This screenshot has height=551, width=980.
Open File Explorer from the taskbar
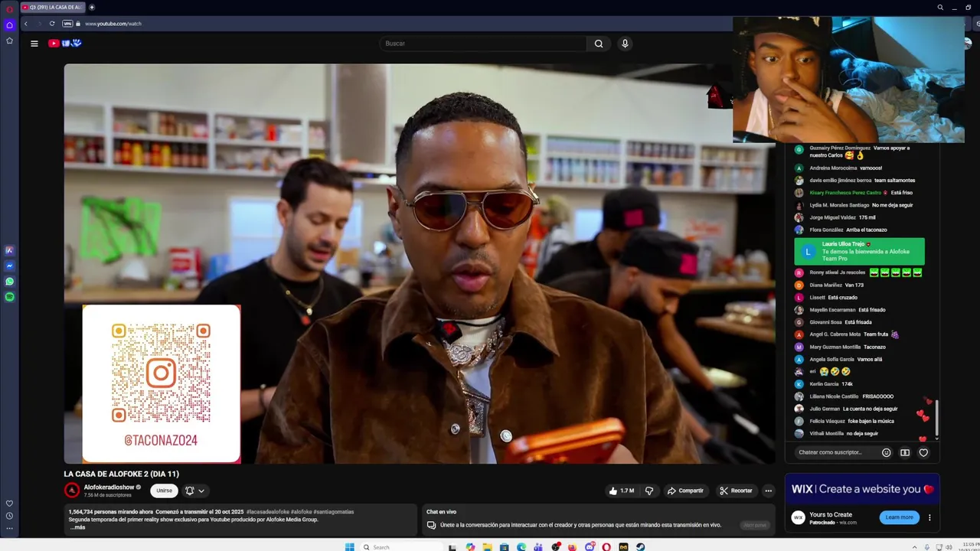[x=487, y=546]
